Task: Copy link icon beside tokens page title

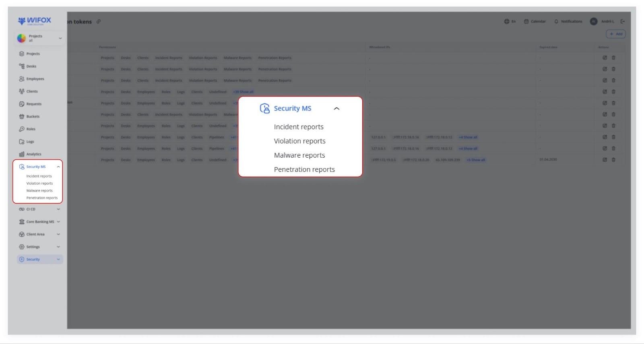Action: [x=99, y=21]
